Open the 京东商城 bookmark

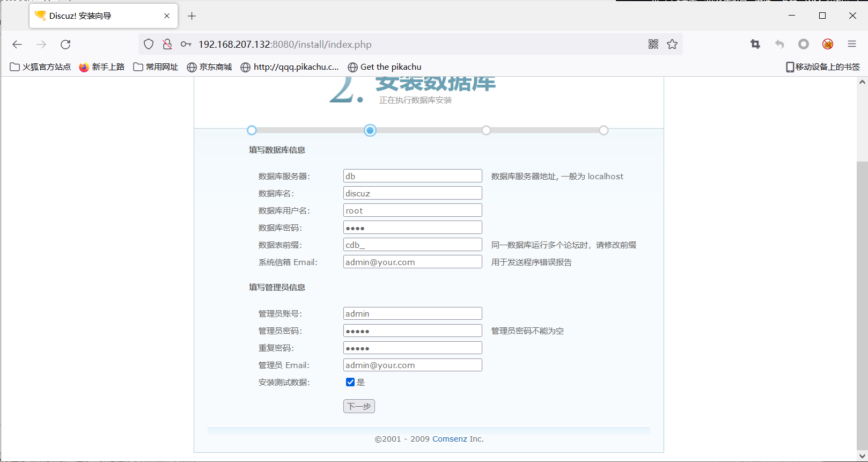click(x=209, y=67)
